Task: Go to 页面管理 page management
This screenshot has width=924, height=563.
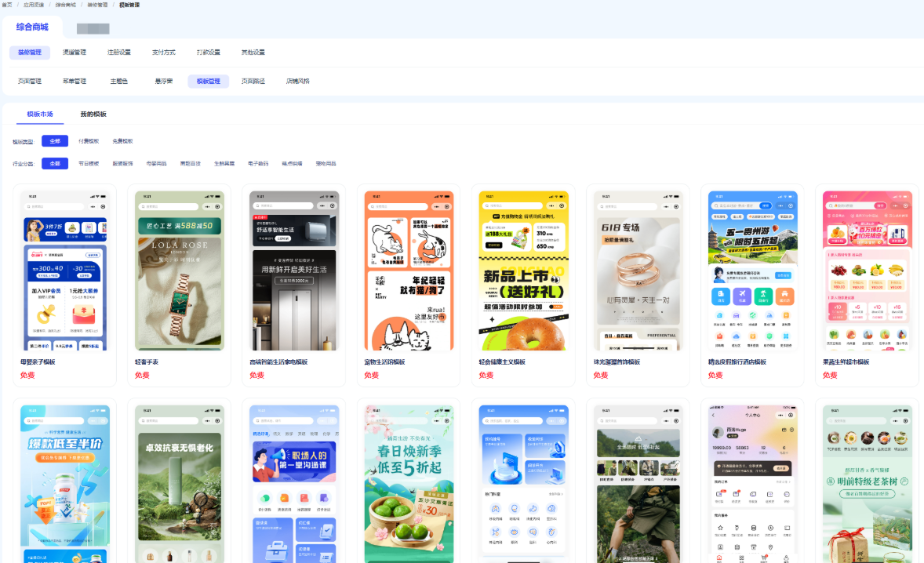Action: coord(30,81)
